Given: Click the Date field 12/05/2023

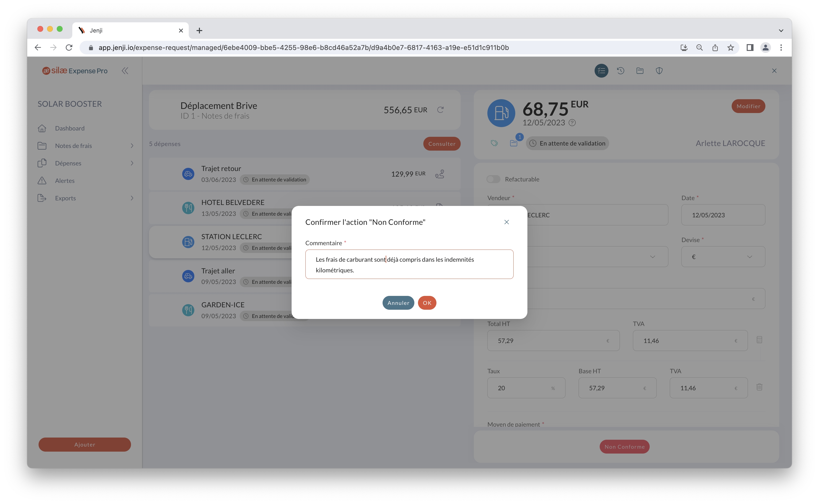Looking at the screenshot, I should [x=723, y=215].
